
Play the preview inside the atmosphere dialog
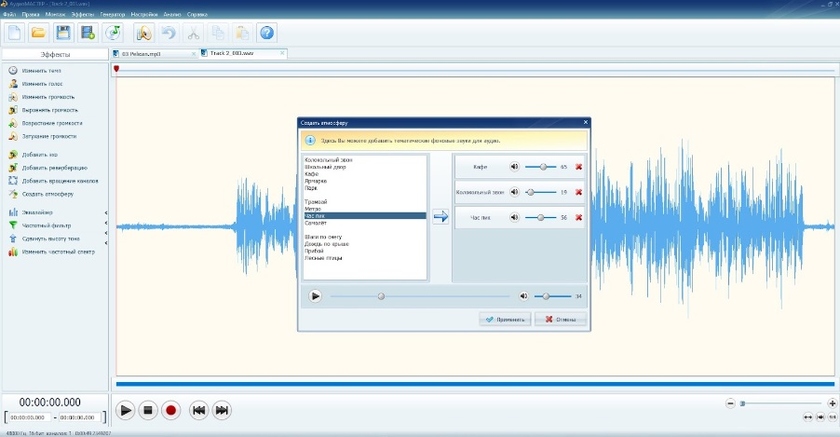point(315,296)
